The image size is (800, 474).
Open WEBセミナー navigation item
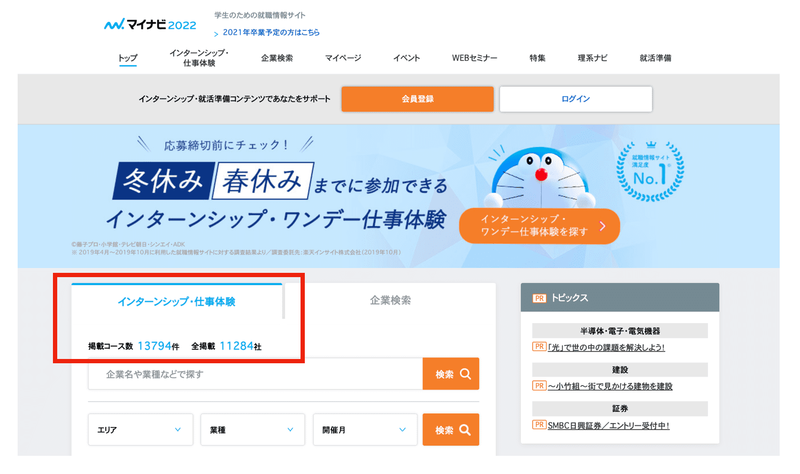tap(474, 58)
